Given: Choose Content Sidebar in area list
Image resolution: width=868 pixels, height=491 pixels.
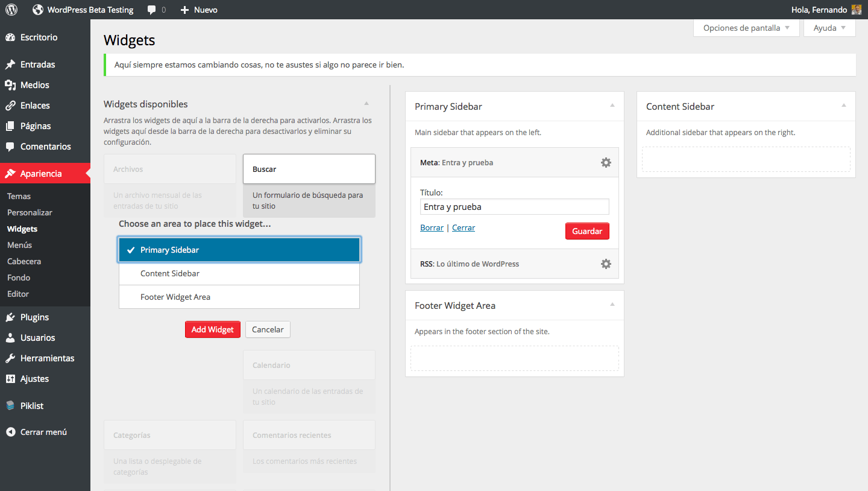Looking at the screenshot, I should click(239, 273).
